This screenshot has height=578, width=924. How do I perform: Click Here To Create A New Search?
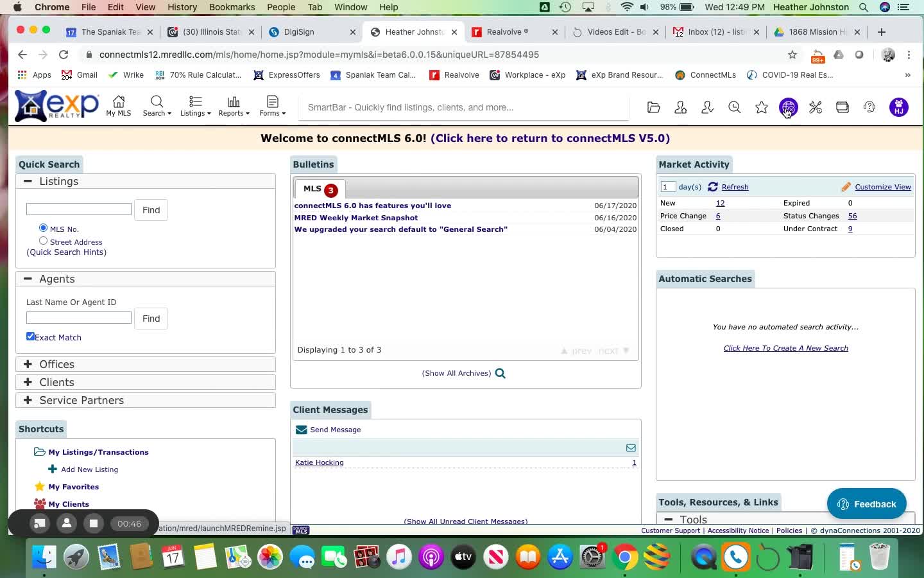(785, 348)
